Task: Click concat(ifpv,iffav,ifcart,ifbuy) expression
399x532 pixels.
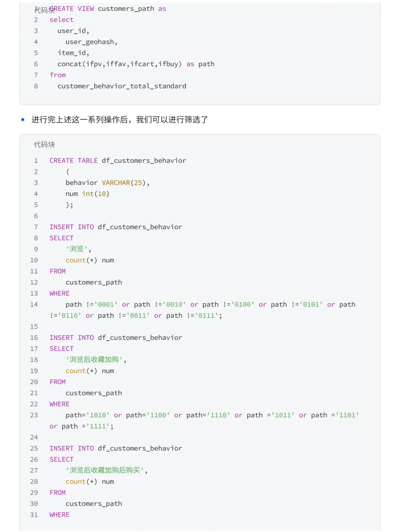Action: [x=120, y=64]
